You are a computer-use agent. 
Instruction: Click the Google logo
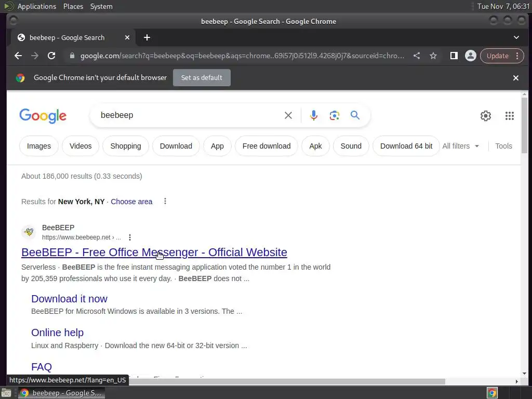pos(43,116)
